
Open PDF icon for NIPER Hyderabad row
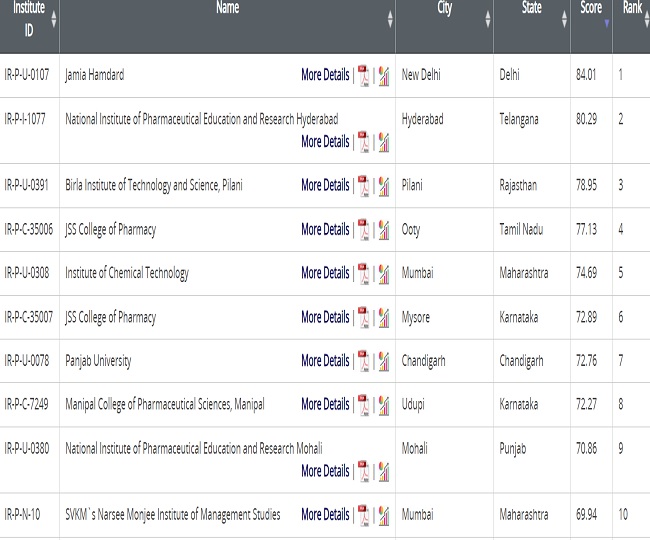pos(365,142)
